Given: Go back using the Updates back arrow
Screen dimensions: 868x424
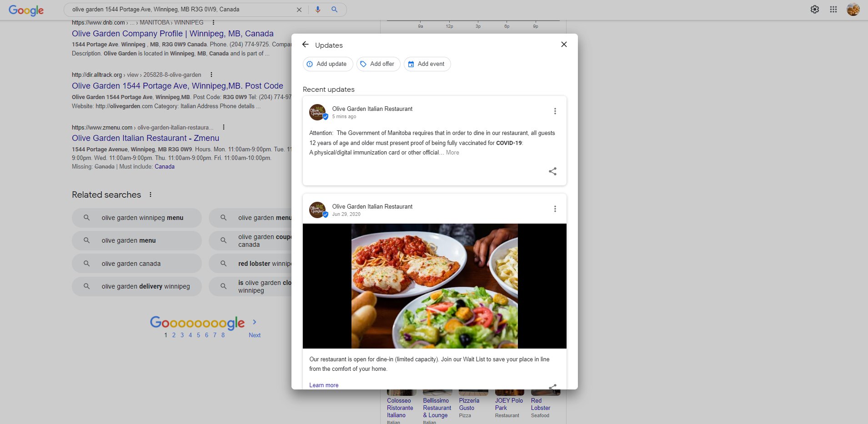Looking at the screenshot, I should 306,45.
